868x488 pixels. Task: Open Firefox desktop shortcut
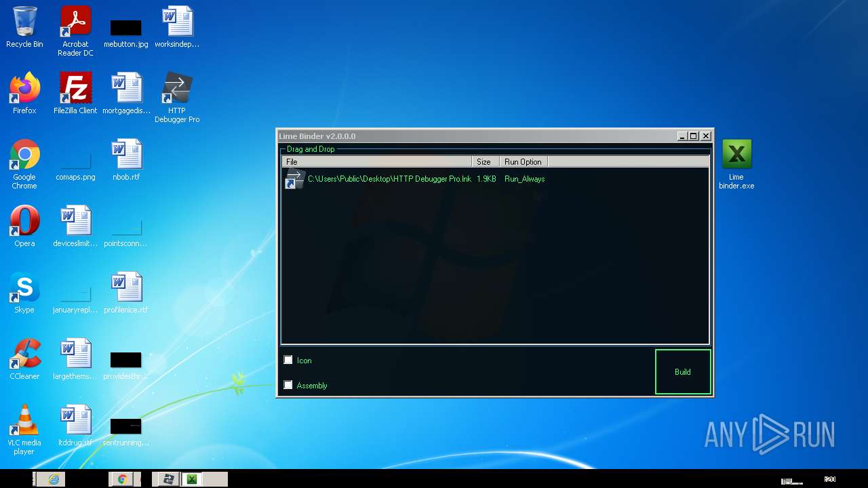24,94
